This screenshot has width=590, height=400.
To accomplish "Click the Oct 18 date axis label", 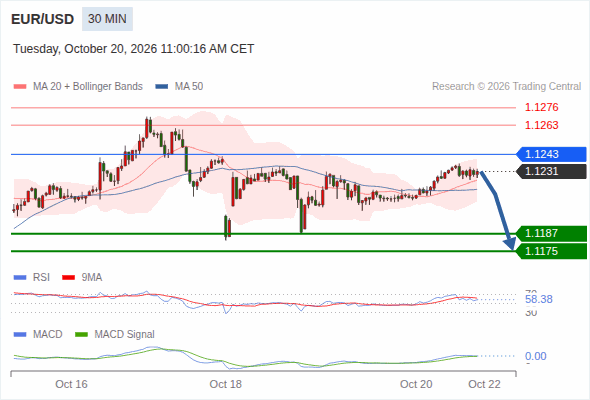I will [x=225, y=384].
